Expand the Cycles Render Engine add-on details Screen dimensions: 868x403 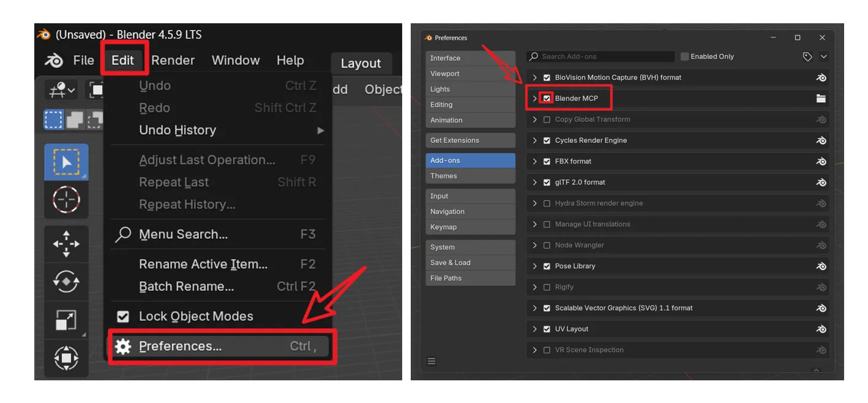click(534, 140)
